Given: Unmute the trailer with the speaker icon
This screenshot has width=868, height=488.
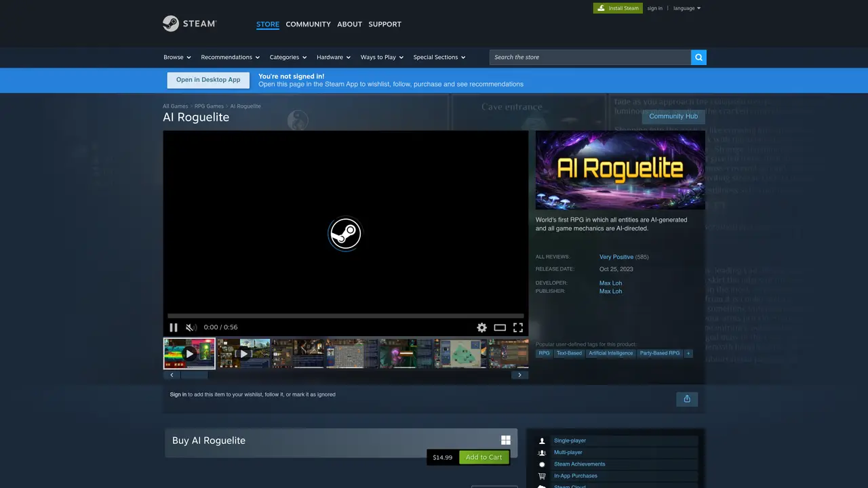Looking at the screenshot, I should (x=191, y=327).
